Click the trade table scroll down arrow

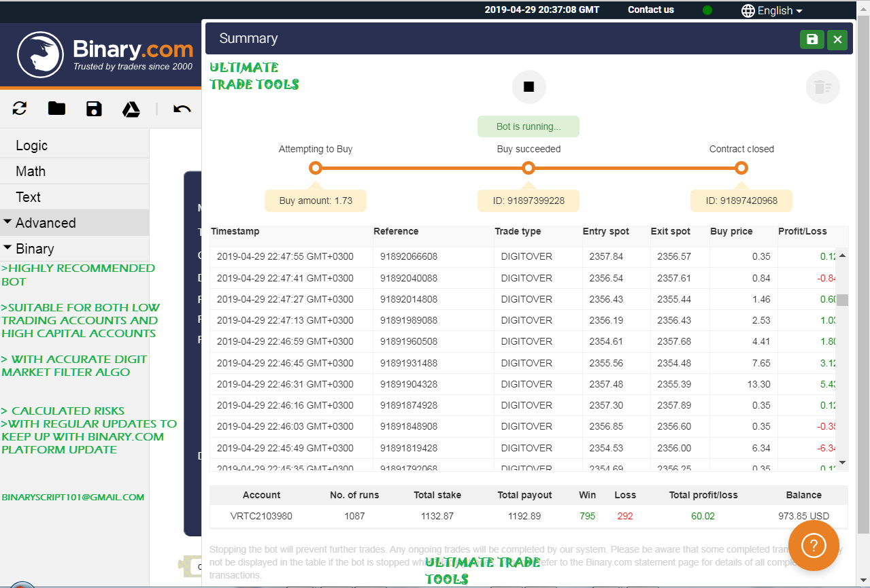pos(842,462)
